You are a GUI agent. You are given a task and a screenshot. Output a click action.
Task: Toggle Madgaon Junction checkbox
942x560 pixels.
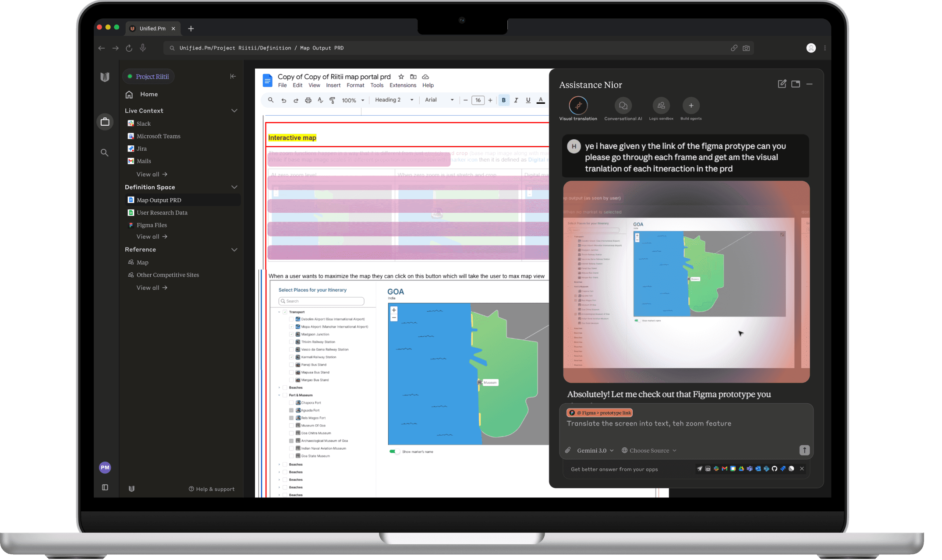point(291,334)
